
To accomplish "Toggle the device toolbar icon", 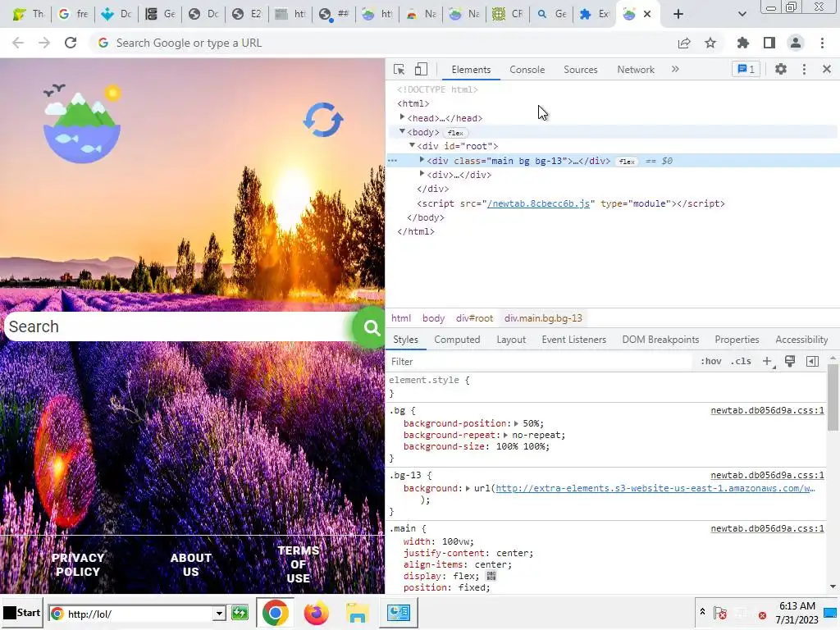I will (x=421, y=70).
